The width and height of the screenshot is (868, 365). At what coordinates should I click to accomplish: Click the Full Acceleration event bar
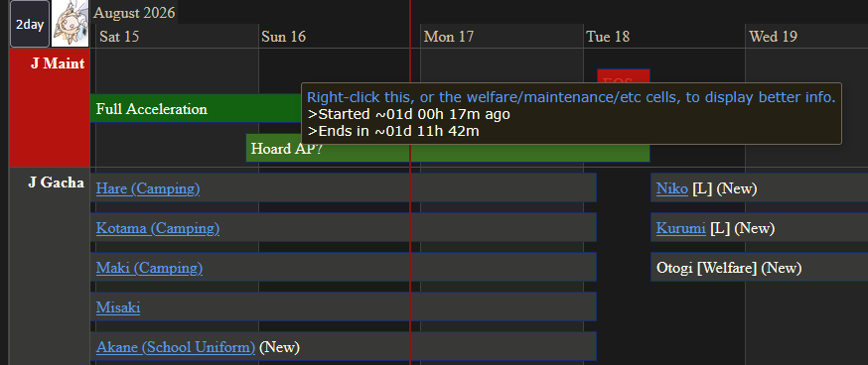point(196,108)
